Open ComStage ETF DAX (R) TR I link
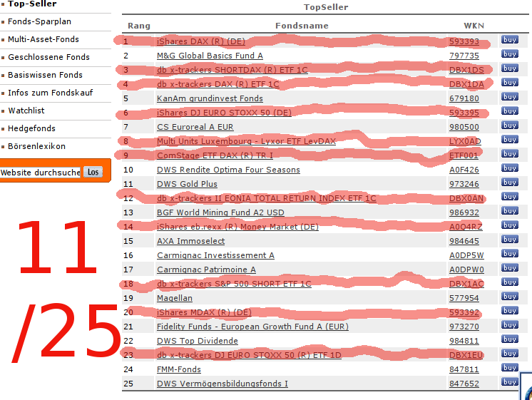532x400 pixels. click(x=215, y=155)
